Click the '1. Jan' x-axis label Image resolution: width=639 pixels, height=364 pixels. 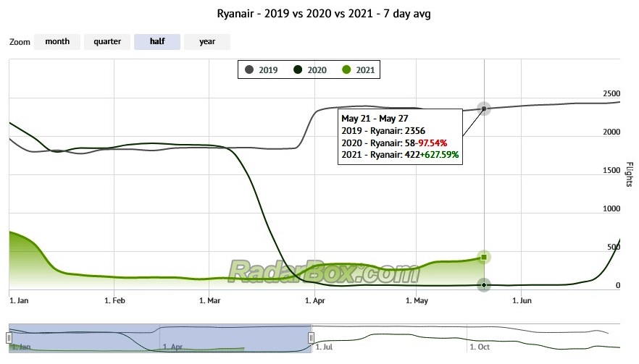[x=19, y=300]
